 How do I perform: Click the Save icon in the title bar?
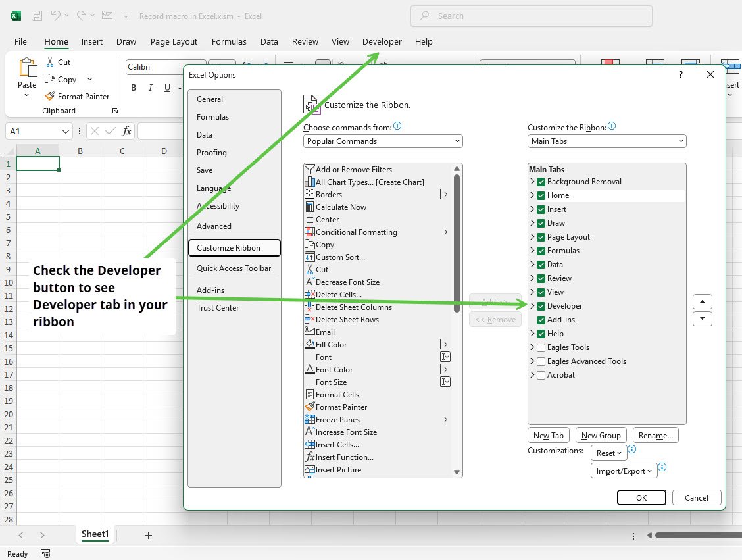coord(36,16)
